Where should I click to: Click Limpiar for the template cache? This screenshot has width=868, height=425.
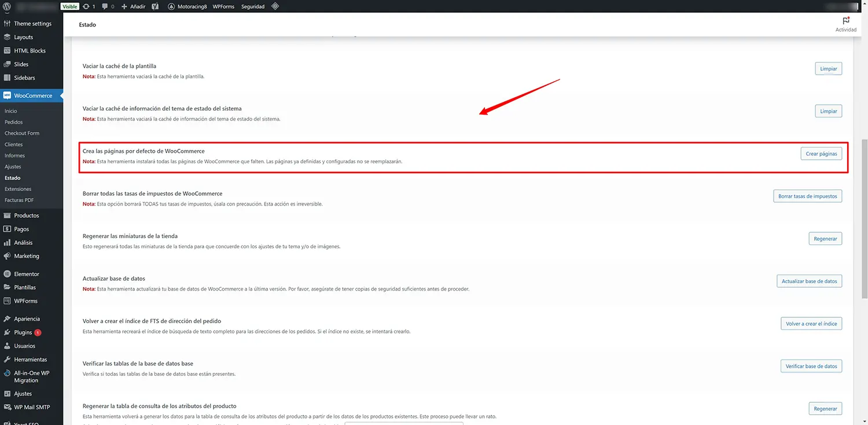[x=829, y=68]
